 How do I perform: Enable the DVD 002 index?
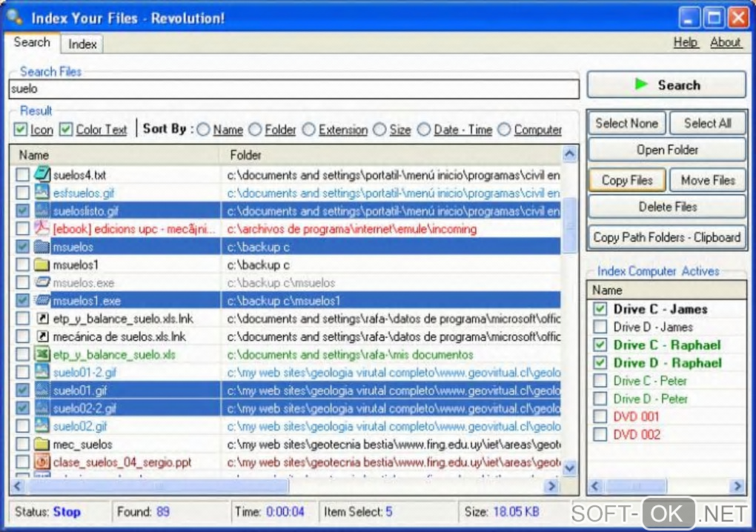[x=600, y=434]
